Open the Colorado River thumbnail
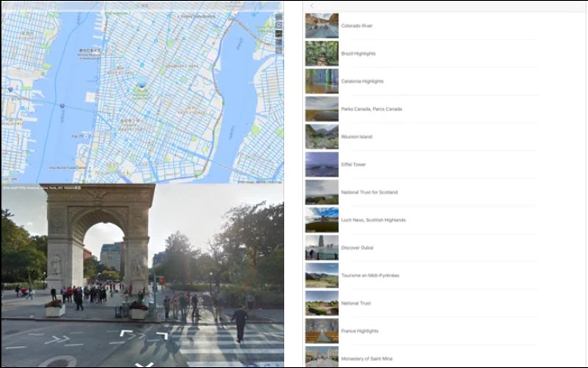The width and height of the screenshot is (588, 368). [x=322, y=26]
